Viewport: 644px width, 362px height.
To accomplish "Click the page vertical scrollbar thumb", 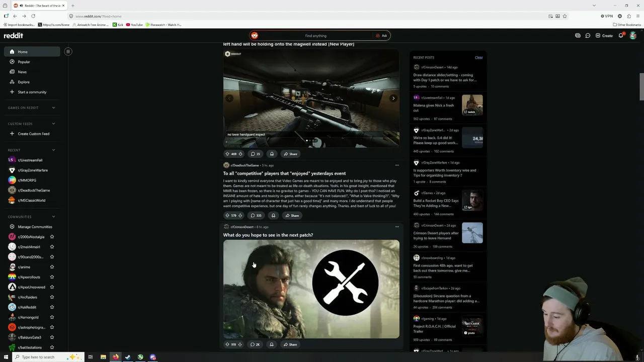I will pyautogui.click(x=641, y=86).
